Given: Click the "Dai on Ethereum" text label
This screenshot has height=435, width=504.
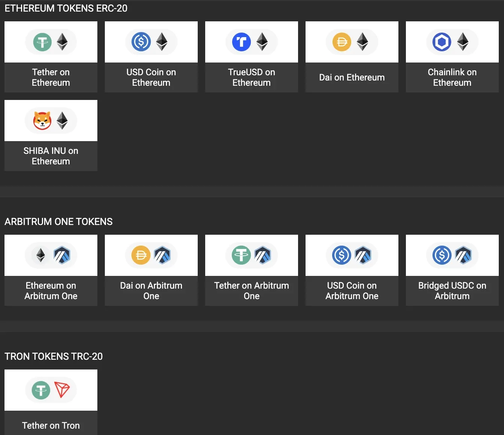Looking at the screenshot, I should click(352, 77).
